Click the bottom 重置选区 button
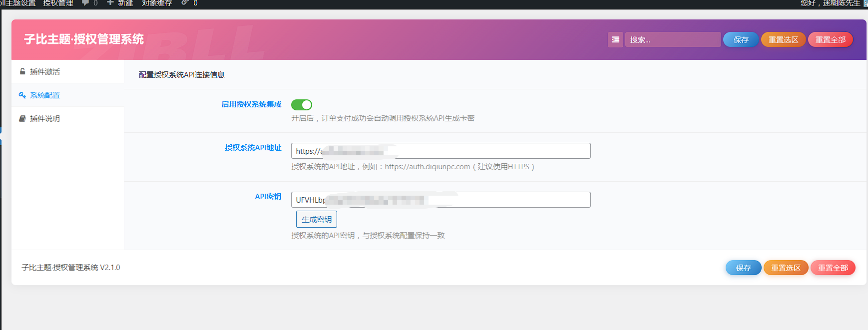Image resolution: width=868 pixels, height=330 pixels. click(x=786, y=268)
